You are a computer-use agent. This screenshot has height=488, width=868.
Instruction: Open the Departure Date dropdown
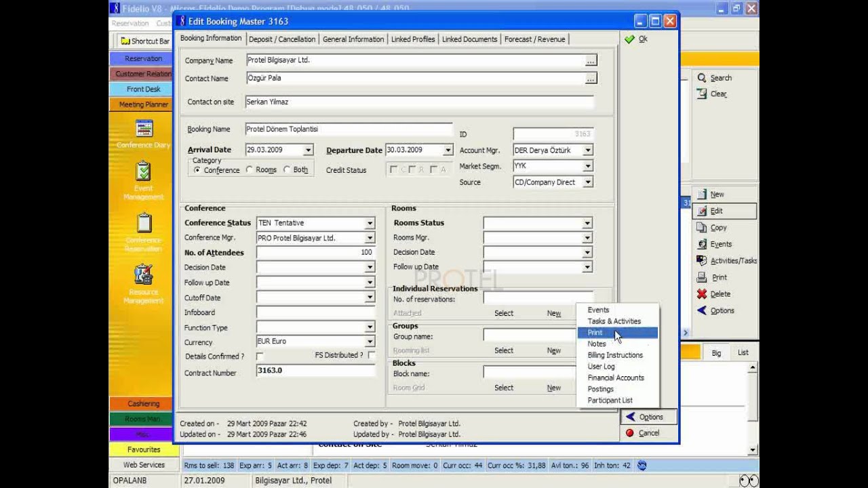(448, 150)
